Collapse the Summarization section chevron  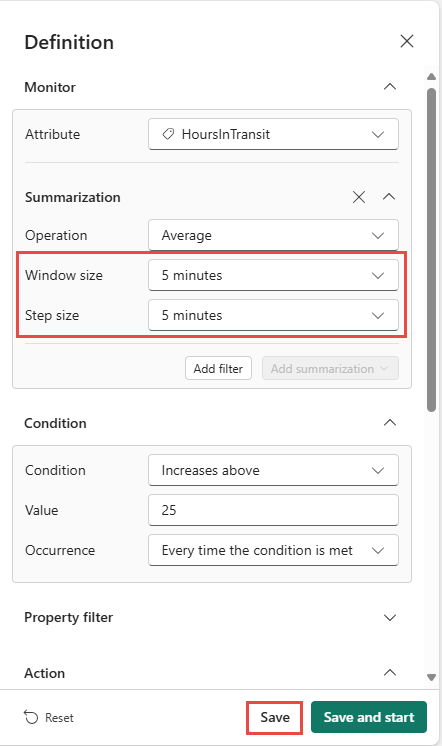(x=389, y=196)
